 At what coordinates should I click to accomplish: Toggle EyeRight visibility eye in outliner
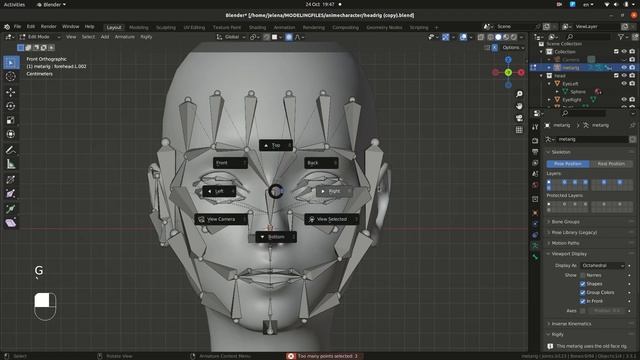(624, 99)
